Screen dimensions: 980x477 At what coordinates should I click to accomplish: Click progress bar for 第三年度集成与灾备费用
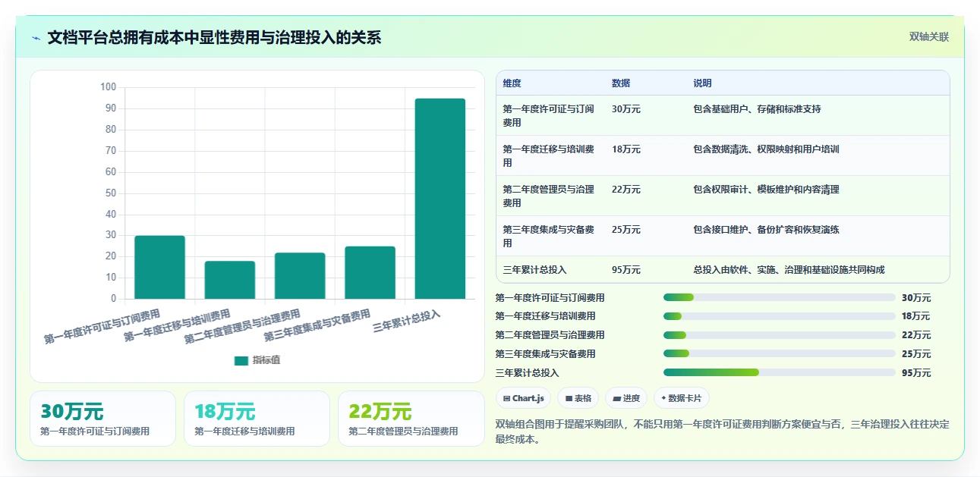tap(780, 353)
